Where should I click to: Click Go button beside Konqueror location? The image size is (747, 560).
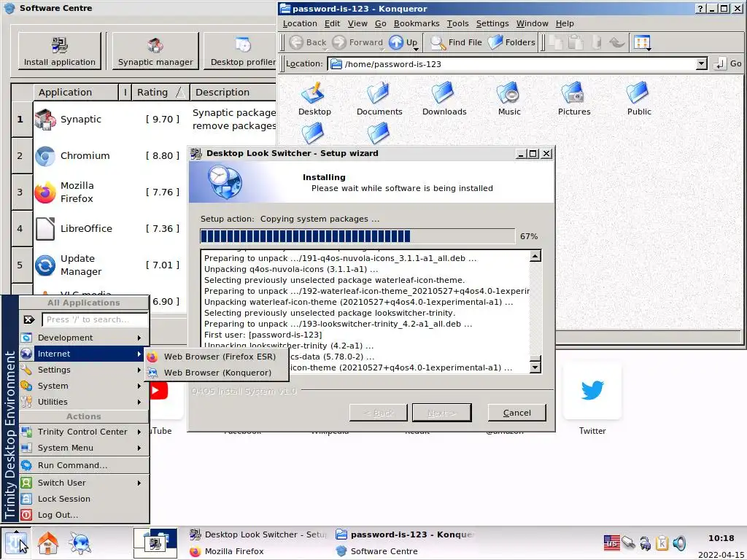(x=728, y=64)
